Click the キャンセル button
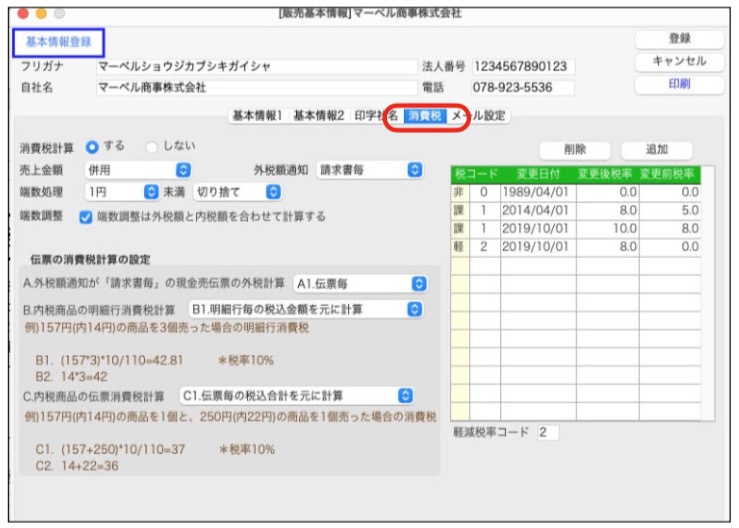The height and width of the screenshot is (528, 739). (679, 61)
